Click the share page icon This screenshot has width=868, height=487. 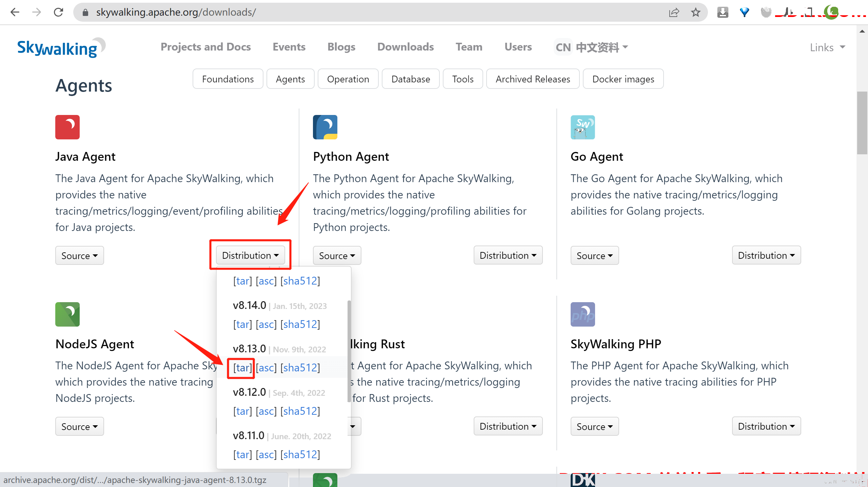(x=674, y=13)
